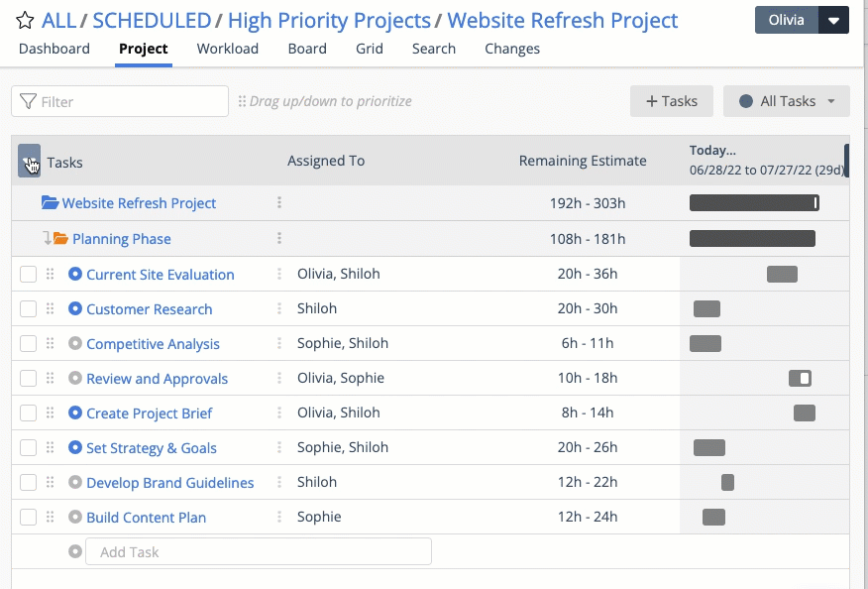This screenshot has height=589, width=868.
Task: Tick the Build Content Plan checkbox
Action: tap(28, 518)
